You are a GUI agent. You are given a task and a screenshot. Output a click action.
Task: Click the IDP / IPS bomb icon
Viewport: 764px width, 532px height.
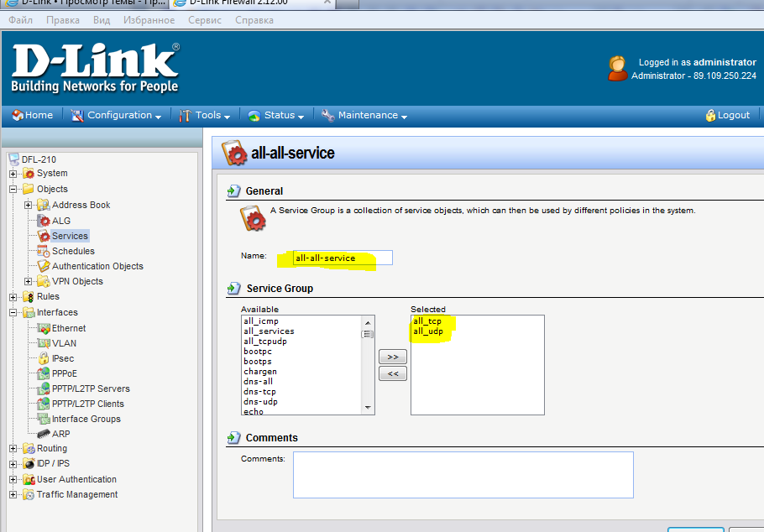tap(29, 464)
